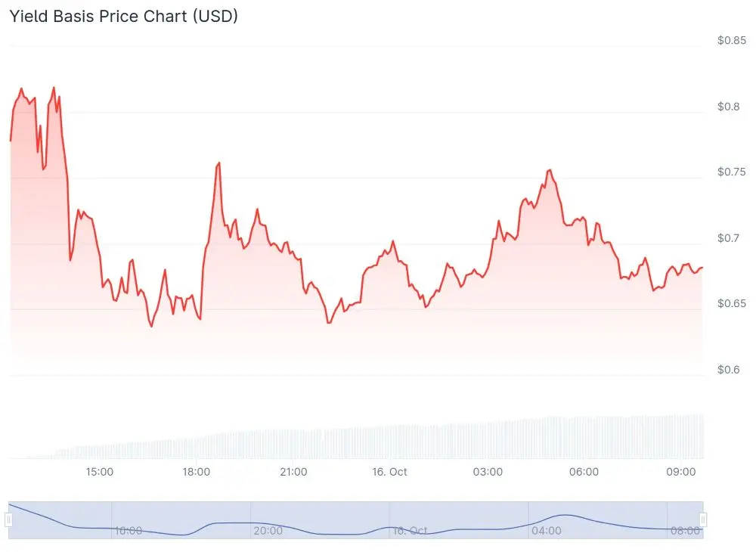Click the 15:00 time axis label

[x=100, y=472]
